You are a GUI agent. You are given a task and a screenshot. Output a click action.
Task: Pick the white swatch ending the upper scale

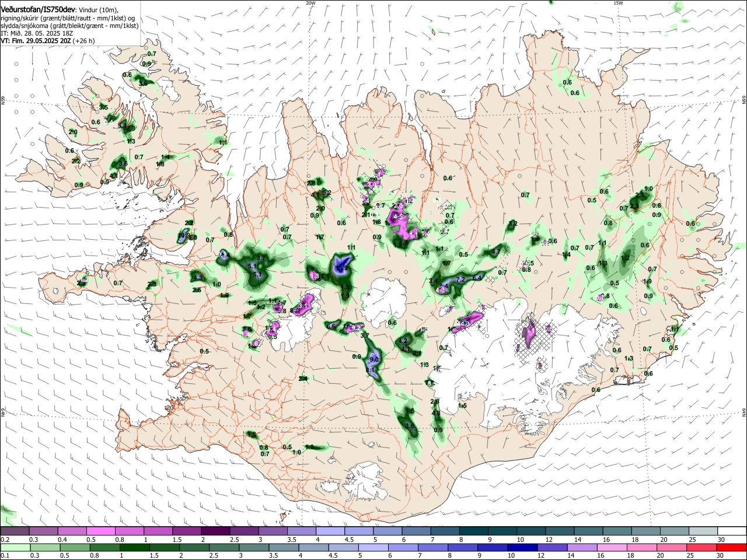[x=731, y=531]
